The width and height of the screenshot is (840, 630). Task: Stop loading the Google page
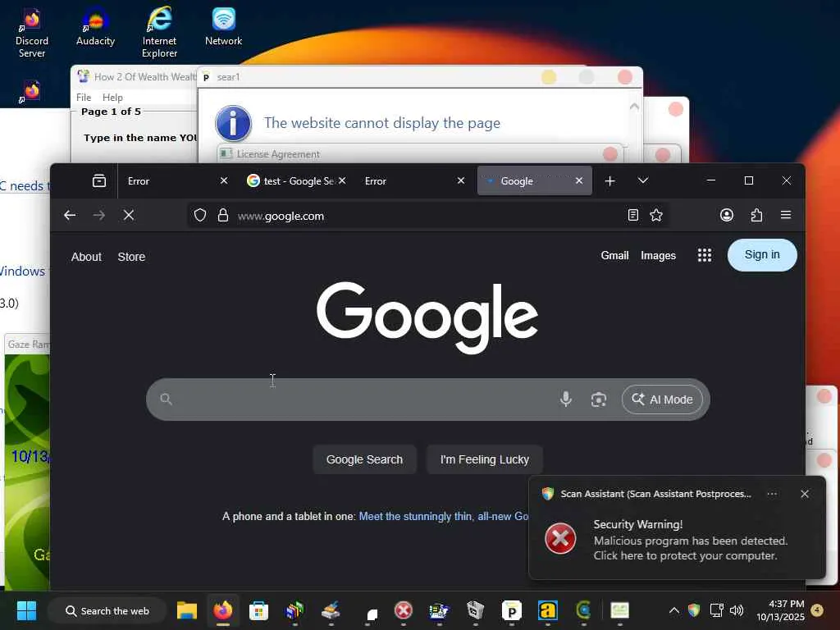pos(129,216)
